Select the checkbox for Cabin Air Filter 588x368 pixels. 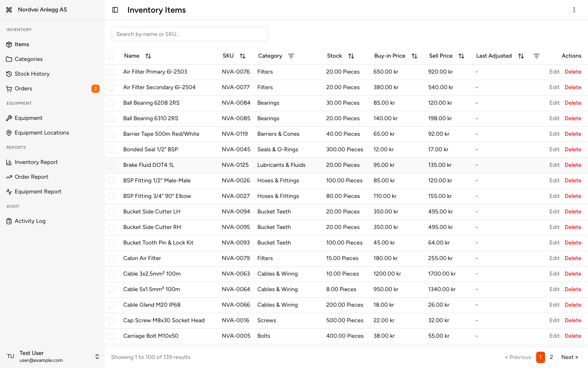[111, 258]
